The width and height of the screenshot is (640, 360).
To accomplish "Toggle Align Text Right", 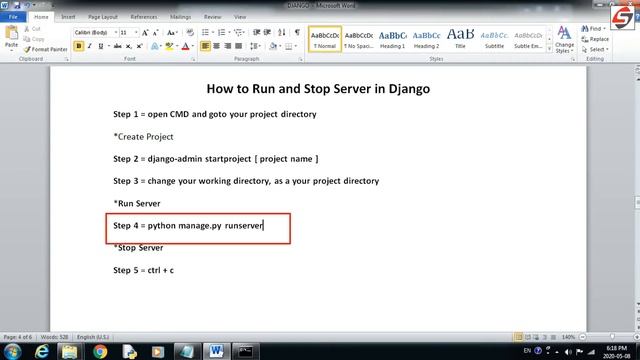I will [227, 46].
